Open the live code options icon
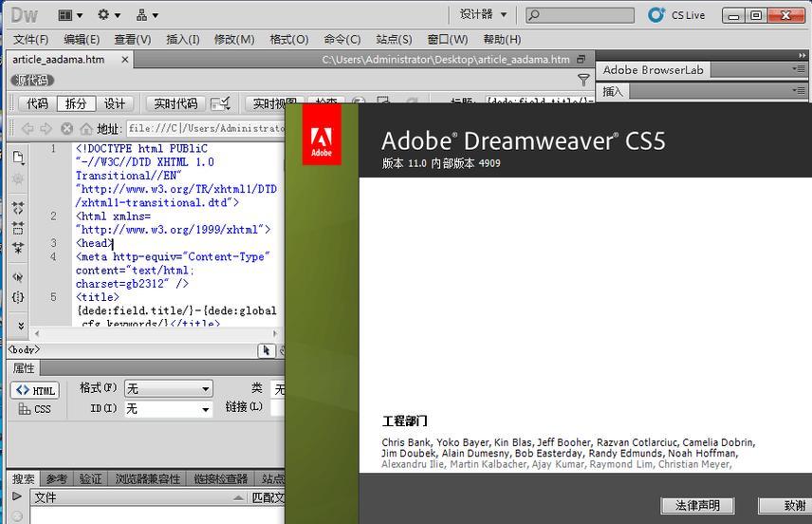The image size is (812, 524). pyautogui.click(x=220, y=103)
